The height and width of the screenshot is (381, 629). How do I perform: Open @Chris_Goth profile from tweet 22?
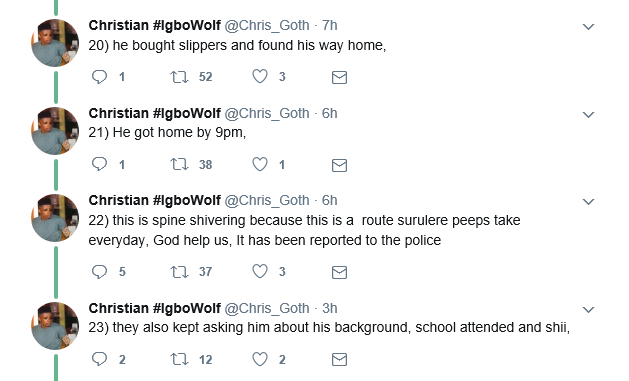267,201
